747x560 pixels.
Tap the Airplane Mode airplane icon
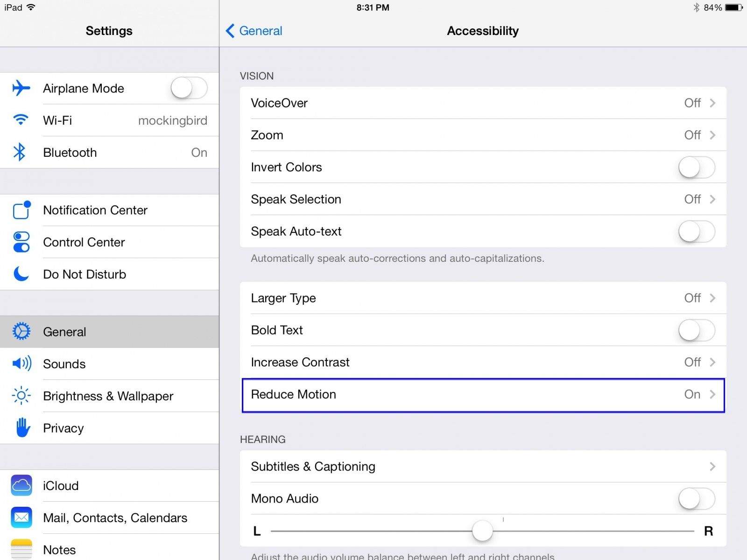pos(21,88)
